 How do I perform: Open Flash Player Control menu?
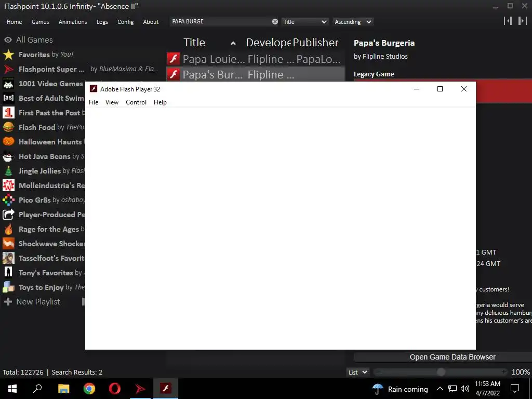coord(136,102)
